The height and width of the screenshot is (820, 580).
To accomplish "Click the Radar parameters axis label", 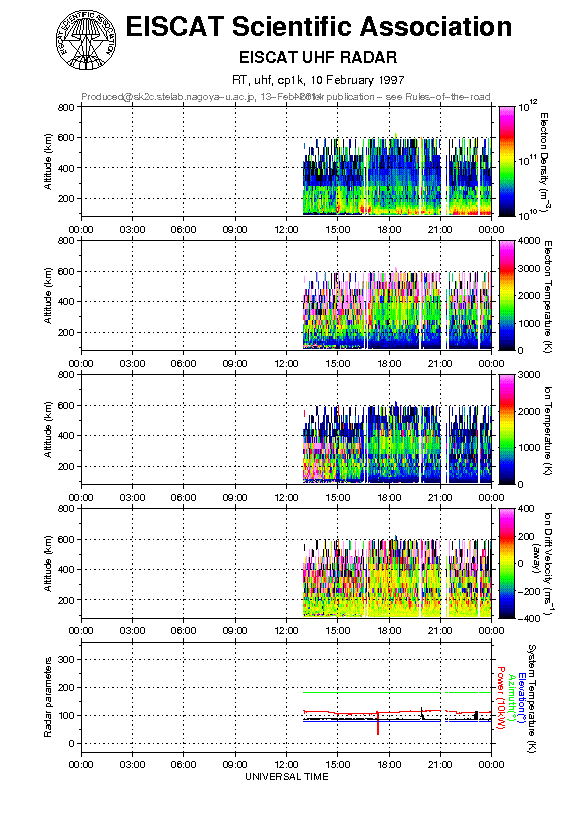I will [x=48, y=698].
